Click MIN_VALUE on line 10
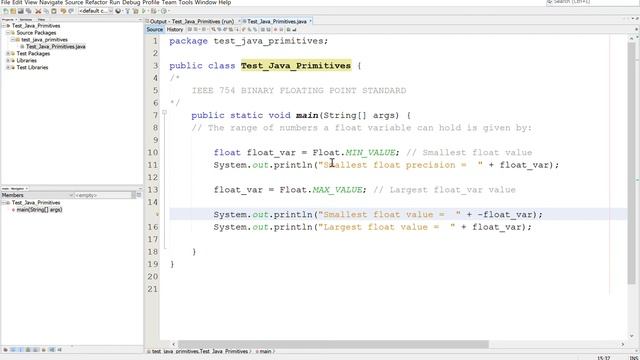 click(370, 152)
